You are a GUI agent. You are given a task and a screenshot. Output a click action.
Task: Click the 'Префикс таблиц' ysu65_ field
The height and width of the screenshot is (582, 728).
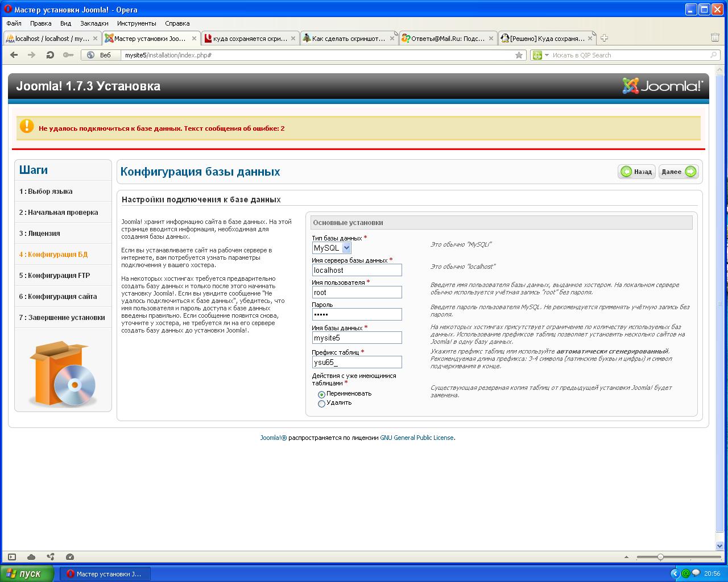pos(357,362)
